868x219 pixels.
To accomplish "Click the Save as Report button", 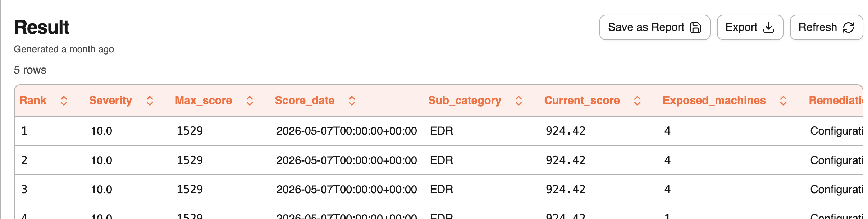I will (x=654, y=27).
